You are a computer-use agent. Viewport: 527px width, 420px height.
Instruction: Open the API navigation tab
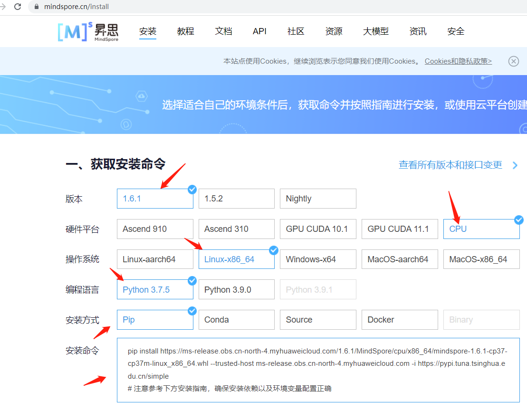click(x=259, y=31)
